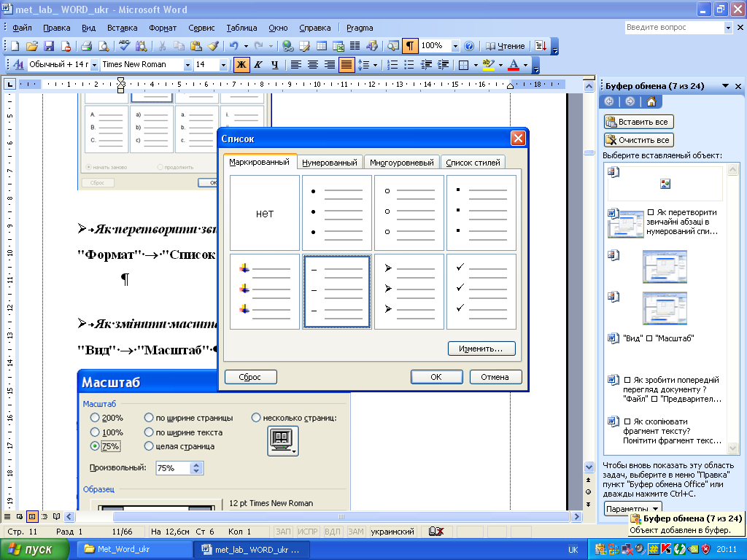Viewport: 747px width, 560px height.
Task: Click Очистить все in clipboard pane
Action: tap(638, 140)
